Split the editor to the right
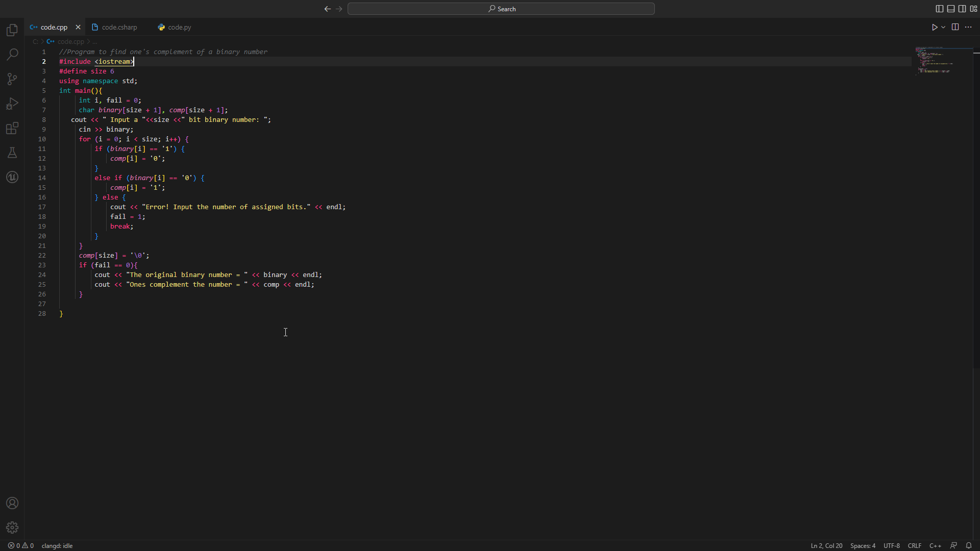Image resolution: width=980 pixels, height=551 pixels. coord(955,27)
